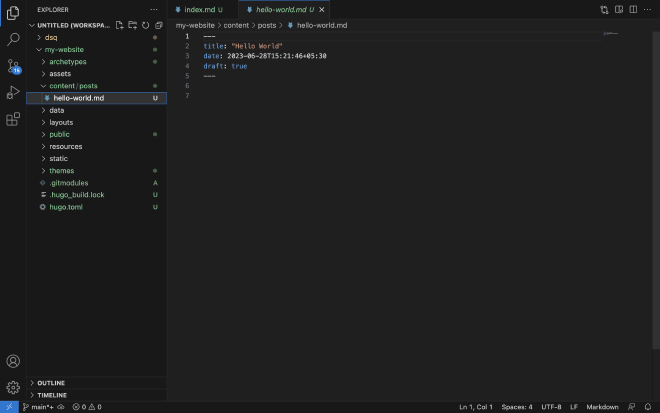Open Explorer views and more actions menu
660x413 pixels.
click(154, 9)
